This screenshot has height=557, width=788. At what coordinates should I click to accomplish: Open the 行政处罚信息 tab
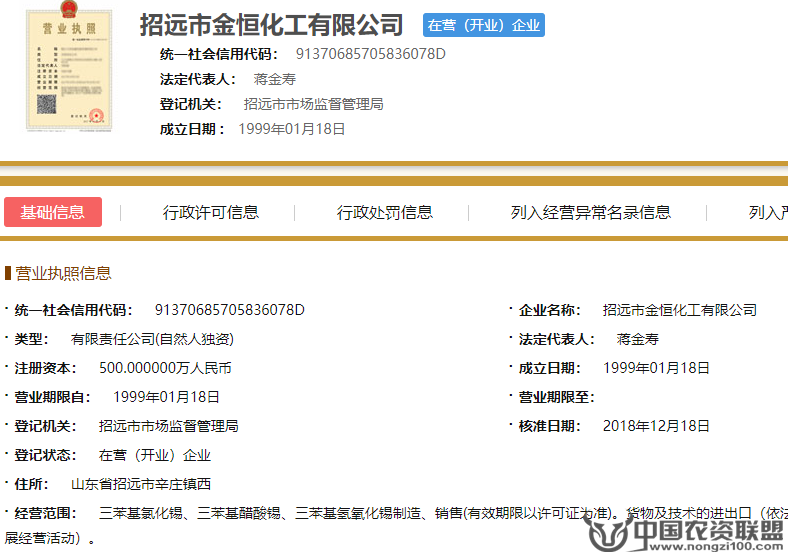[x=384, y=212]
